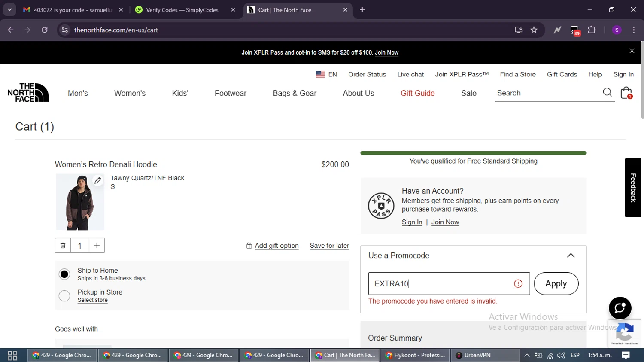Open the Sale menu
644x362 pixels.
point(469,93)
